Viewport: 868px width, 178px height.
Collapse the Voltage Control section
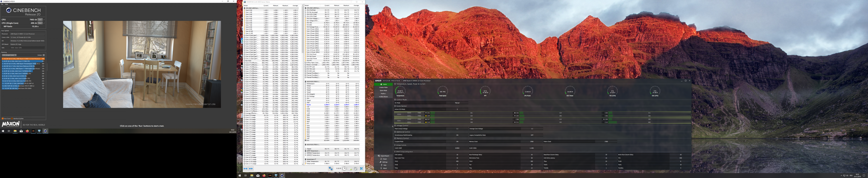(395, 126)
